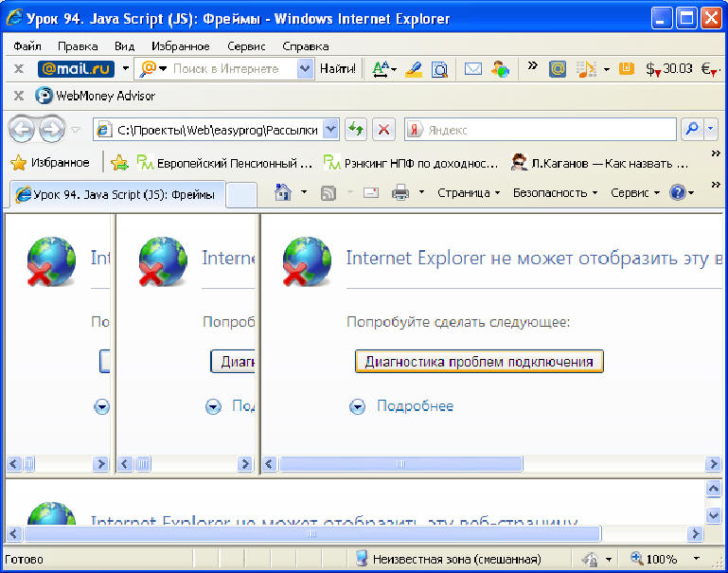Click the 'Найти!' button
The image size is (728, 573).
[338, 69]
